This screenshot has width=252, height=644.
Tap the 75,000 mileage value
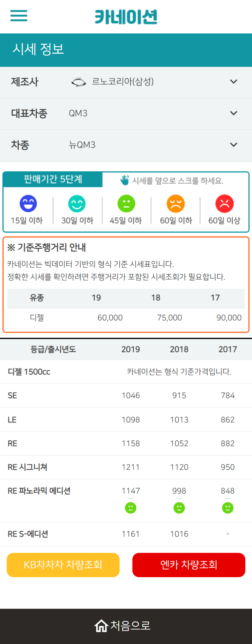point(169,318)
